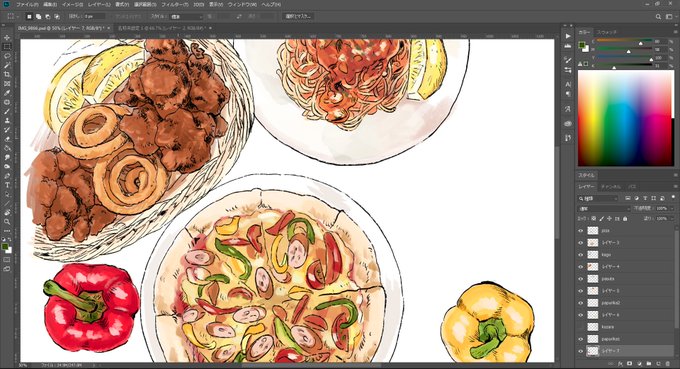Select the Paint Bucket tool
The height and width of the screenshot is (369, 680).
tap(7, 148)
